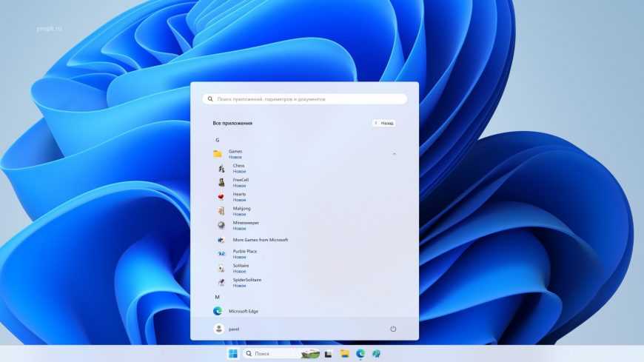Open the rightmost globe taskbar icon

376,353
